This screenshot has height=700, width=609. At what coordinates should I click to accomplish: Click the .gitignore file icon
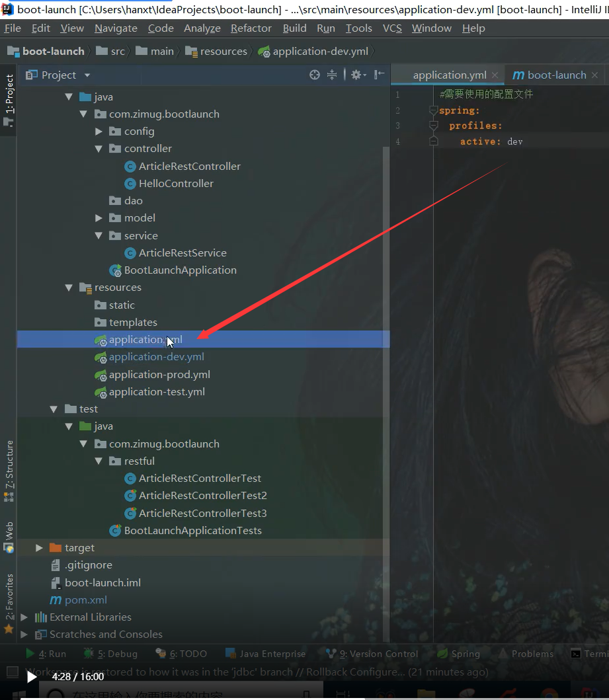click(x=56, y=565)
